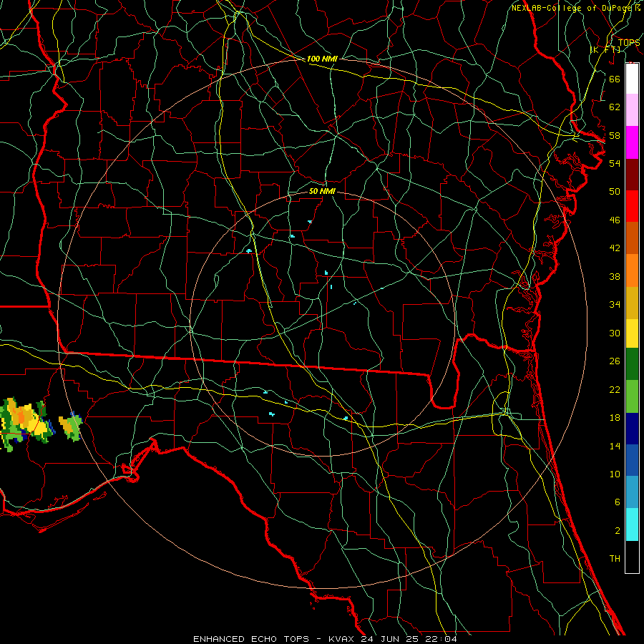Click the legend value '66'
Screen dimensions: 644x644
[x=615, y=79]
